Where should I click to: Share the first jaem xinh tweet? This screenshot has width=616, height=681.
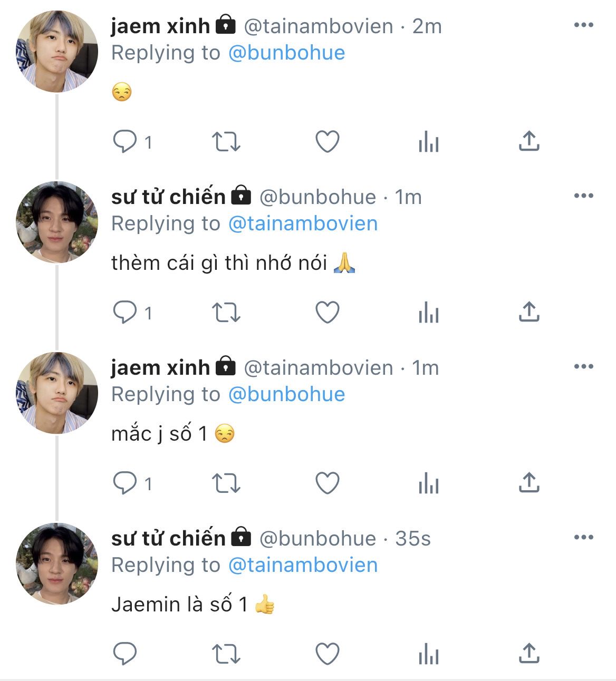(x=528, y=141)
